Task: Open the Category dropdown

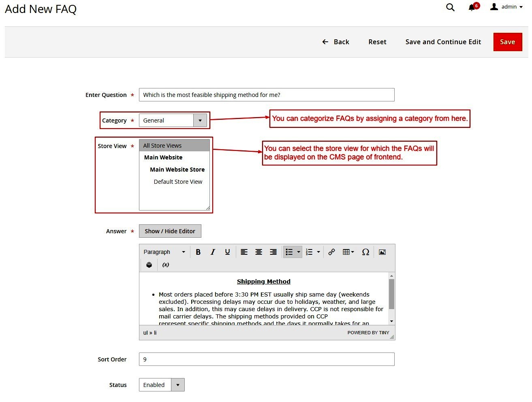Action: (x=200, y=120)
